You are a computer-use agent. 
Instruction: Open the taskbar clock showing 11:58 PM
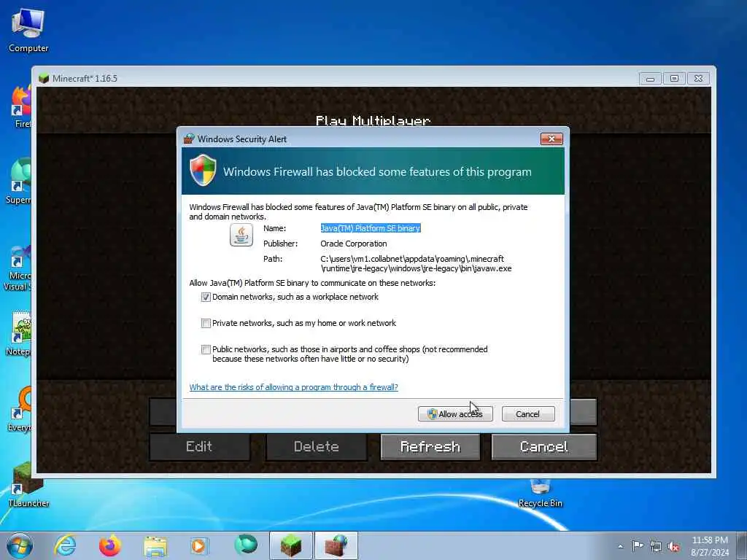pyautogui.click(x=710, y=546)
